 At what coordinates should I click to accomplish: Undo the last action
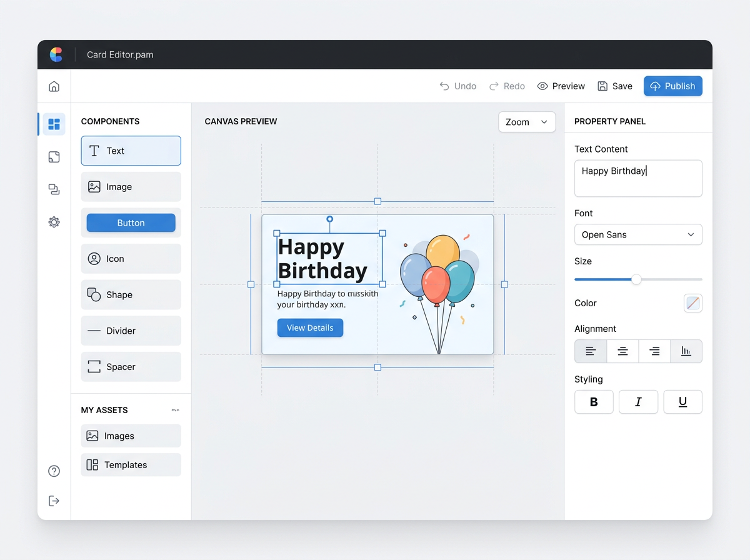point(458,86)
